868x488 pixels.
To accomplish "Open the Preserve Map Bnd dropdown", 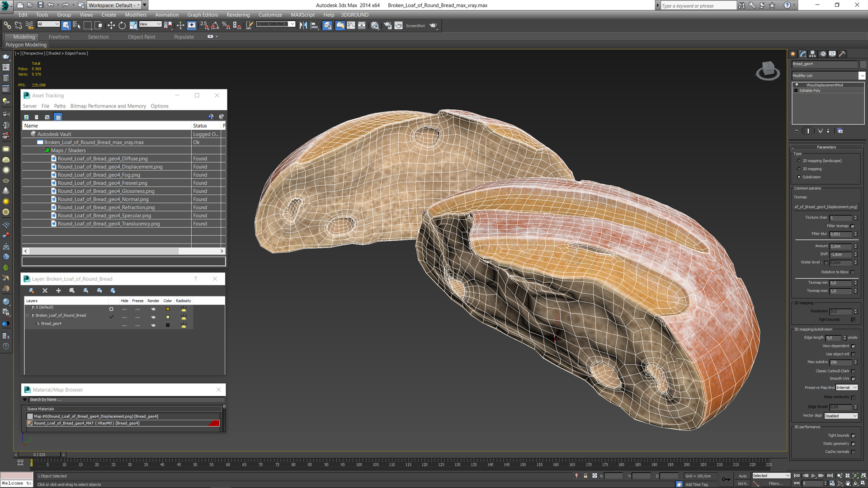I will pos(846,387).
